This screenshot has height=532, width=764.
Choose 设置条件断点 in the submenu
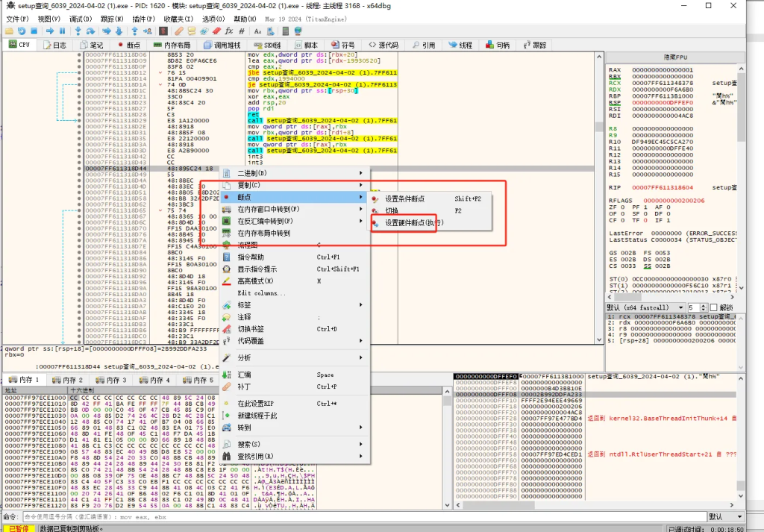404,199
